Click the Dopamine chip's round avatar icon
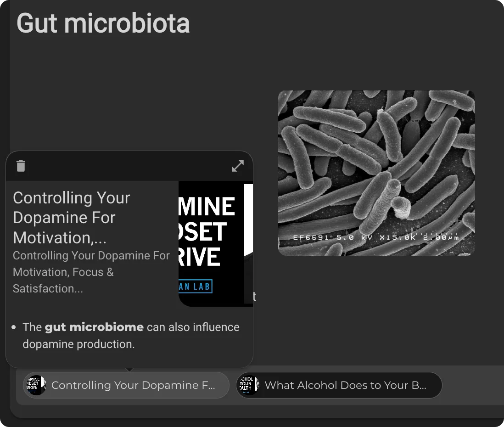This screenshot has height=427, width=504. (35, 385)
